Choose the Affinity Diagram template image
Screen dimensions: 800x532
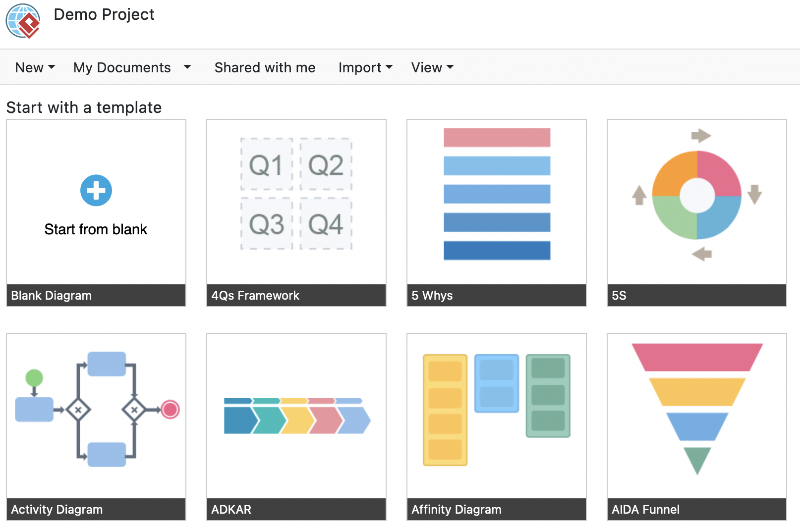[x=497, y=410]
